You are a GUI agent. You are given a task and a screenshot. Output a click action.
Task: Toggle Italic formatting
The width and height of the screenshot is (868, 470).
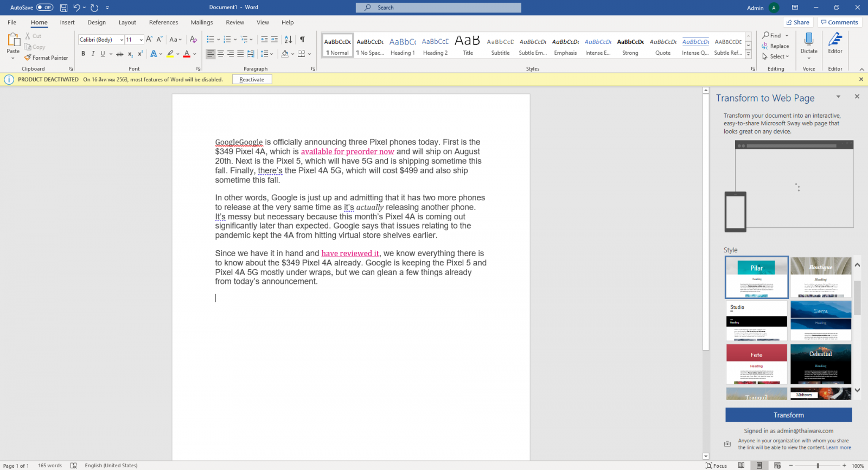tap(93, 54)
